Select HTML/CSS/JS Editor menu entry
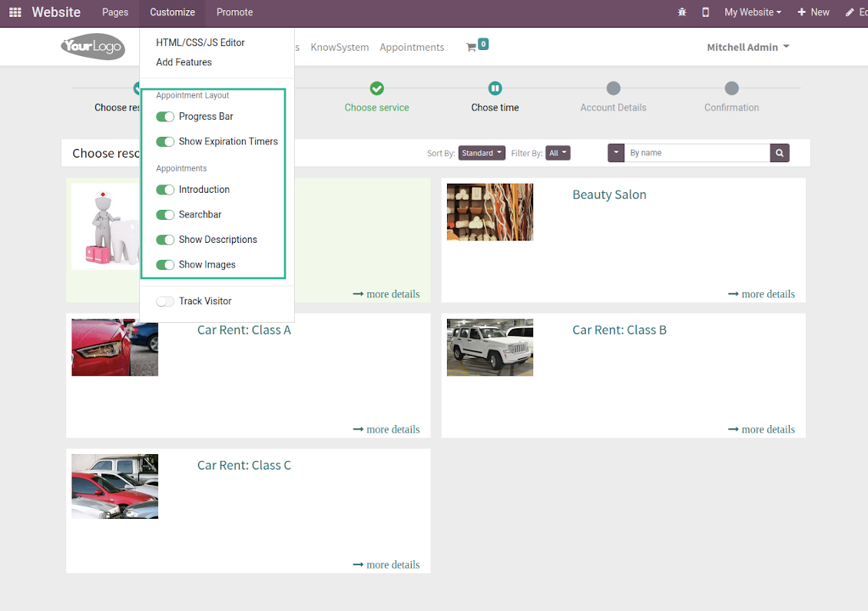This screenshot has height=611, width=868. 200,43
